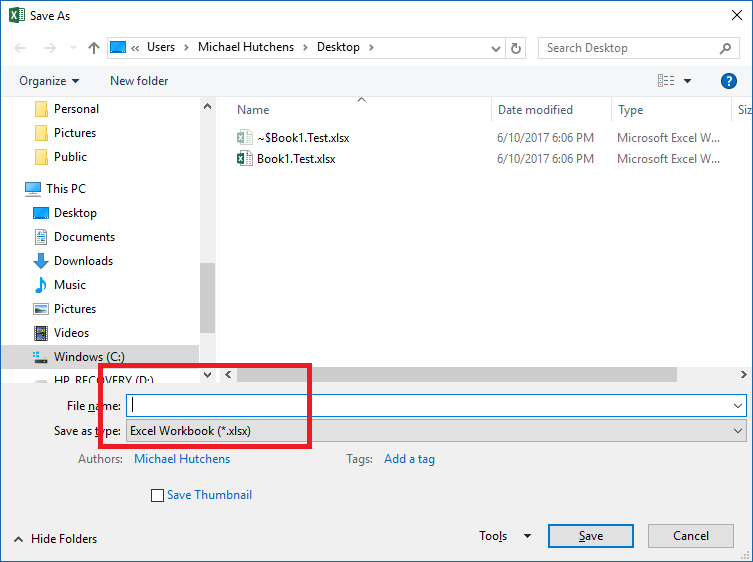This screenshot has height=562, width=753.
Task: Select Michael Hutchens in address path
Action: click(x=246, y=47)
